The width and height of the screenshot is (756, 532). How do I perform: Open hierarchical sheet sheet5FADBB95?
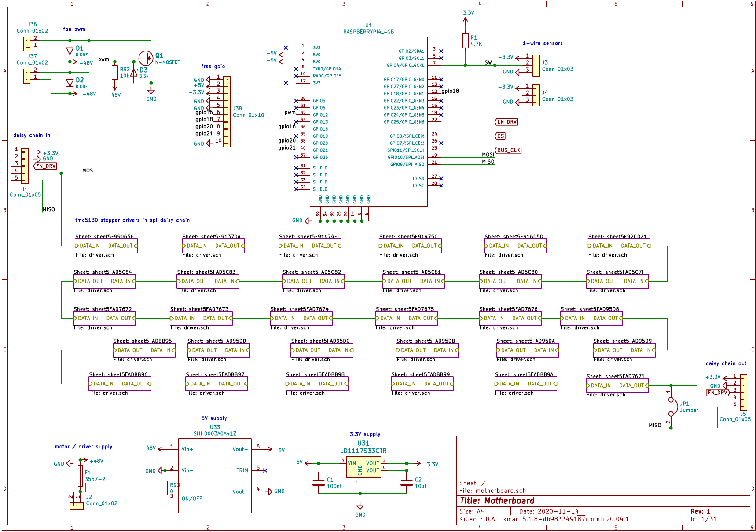click(x=144, y=350)
